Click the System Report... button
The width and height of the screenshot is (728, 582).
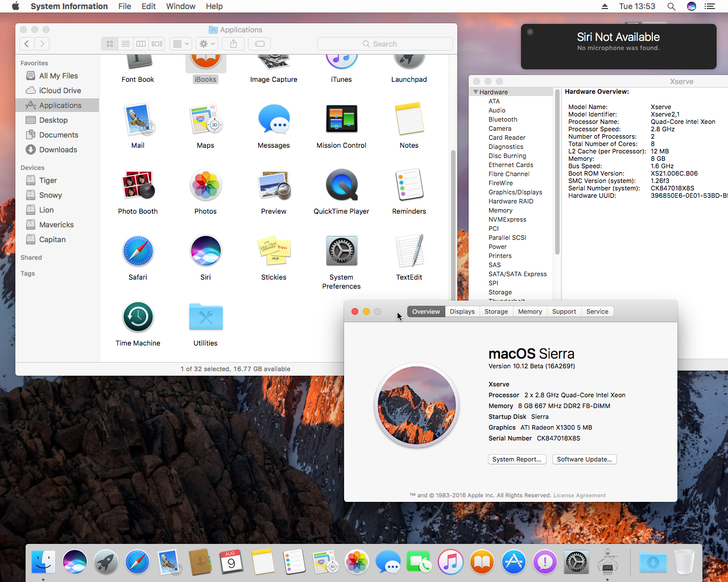point(517,459)
